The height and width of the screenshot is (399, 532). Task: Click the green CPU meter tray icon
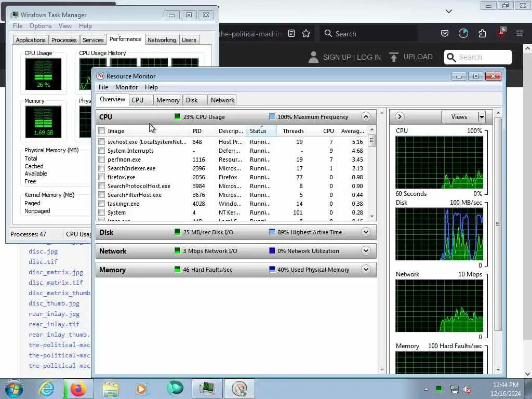[439, 390]
